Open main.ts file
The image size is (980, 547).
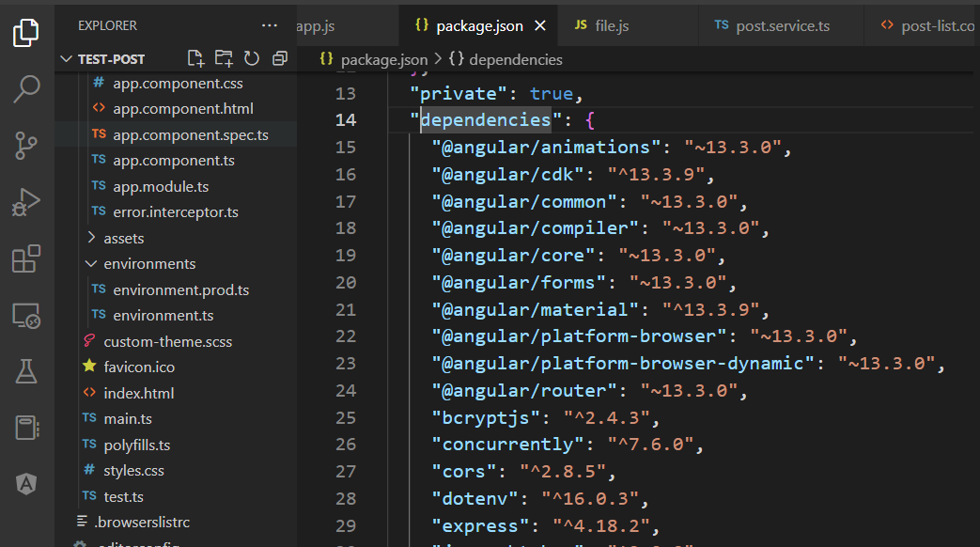[128, 419]
